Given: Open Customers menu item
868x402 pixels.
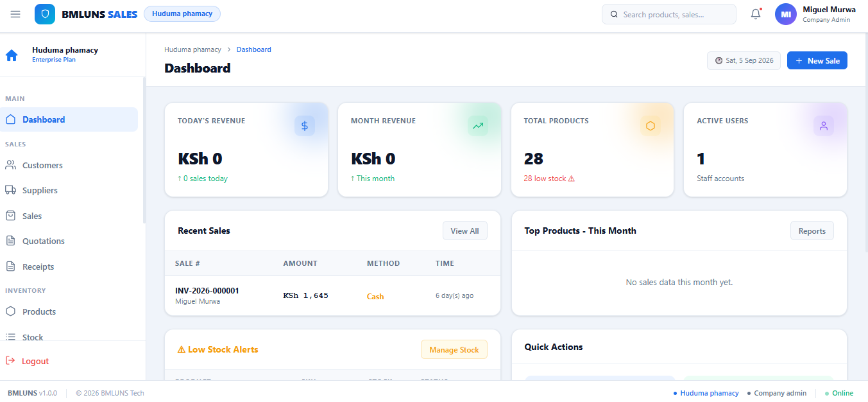Looking at the screenshot, I should [69, 165].
